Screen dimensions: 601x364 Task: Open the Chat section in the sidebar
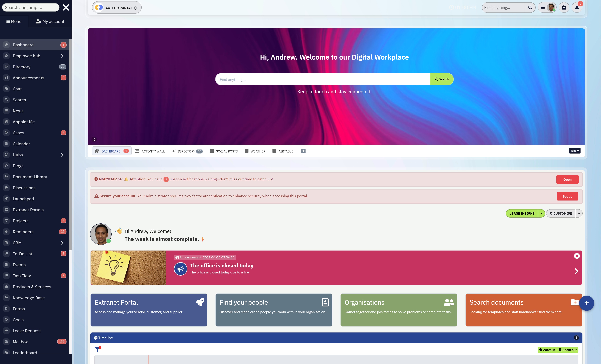[17, 89]
